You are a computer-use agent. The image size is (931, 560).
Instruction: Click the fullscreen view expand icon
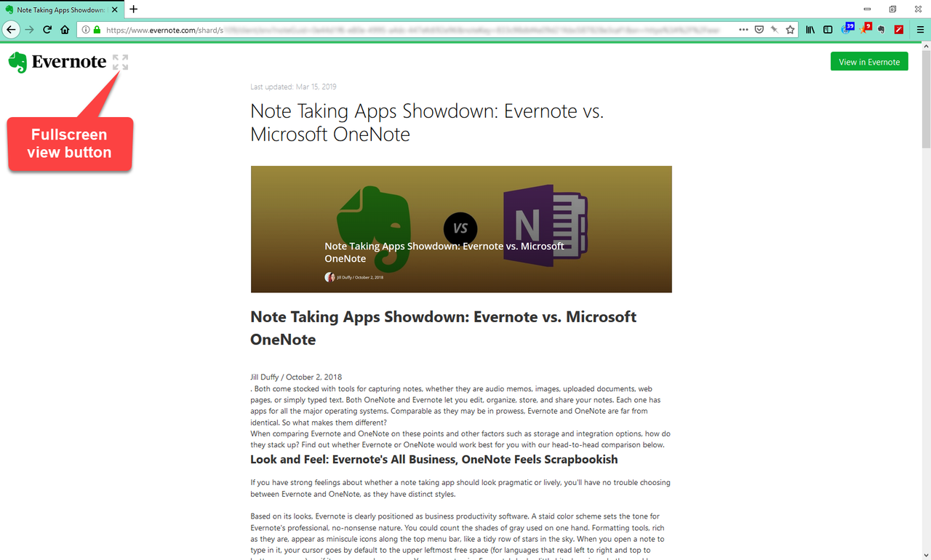pyautogui.click(x=120, y=63)
